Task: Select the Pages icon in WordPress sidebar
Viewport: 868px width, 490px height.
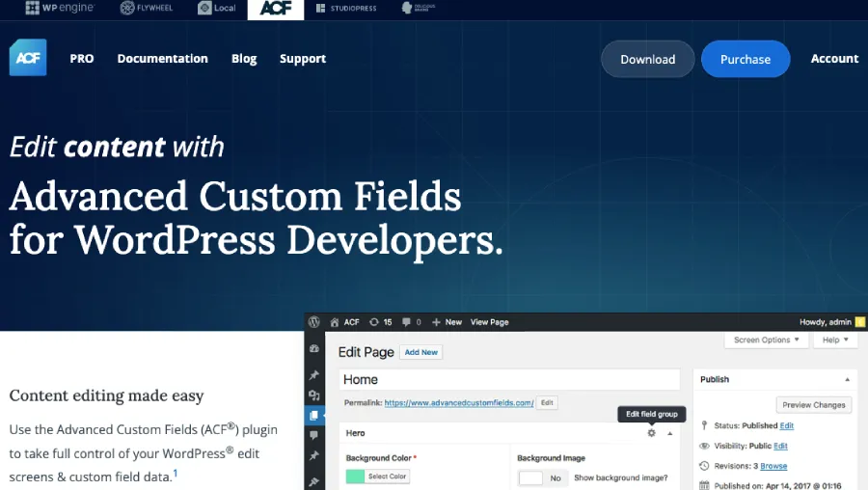Action: click(x=313, y=416)
